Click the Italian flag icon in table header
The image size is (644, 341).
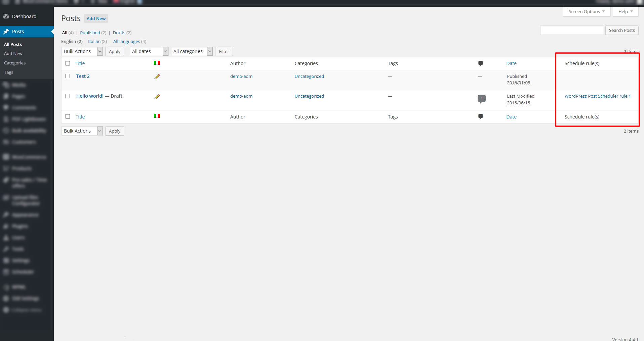157,63
